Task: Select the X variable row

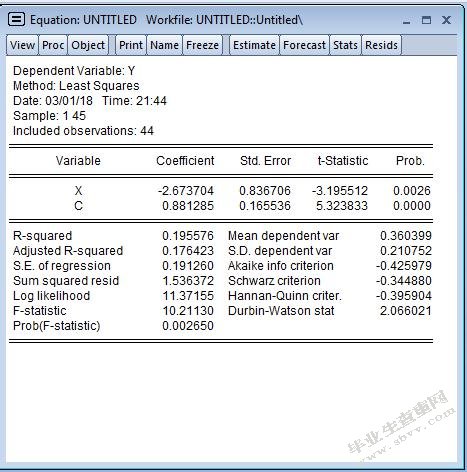Action: click(221, 191)
